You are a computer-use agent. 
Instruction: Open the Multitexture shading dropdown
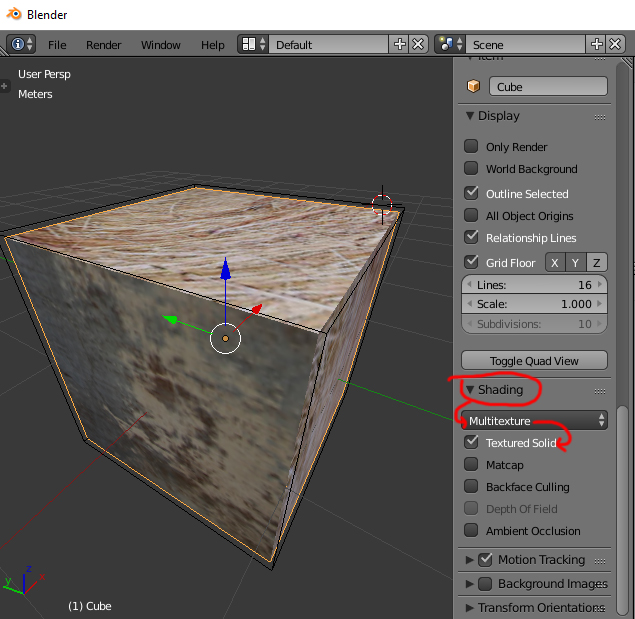tap(534, 420)
